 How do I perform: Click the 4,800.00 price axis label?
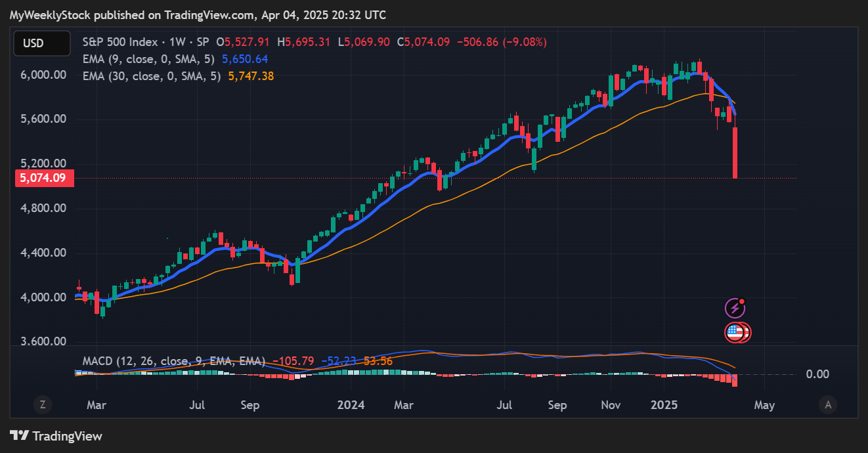coord(43,208)
